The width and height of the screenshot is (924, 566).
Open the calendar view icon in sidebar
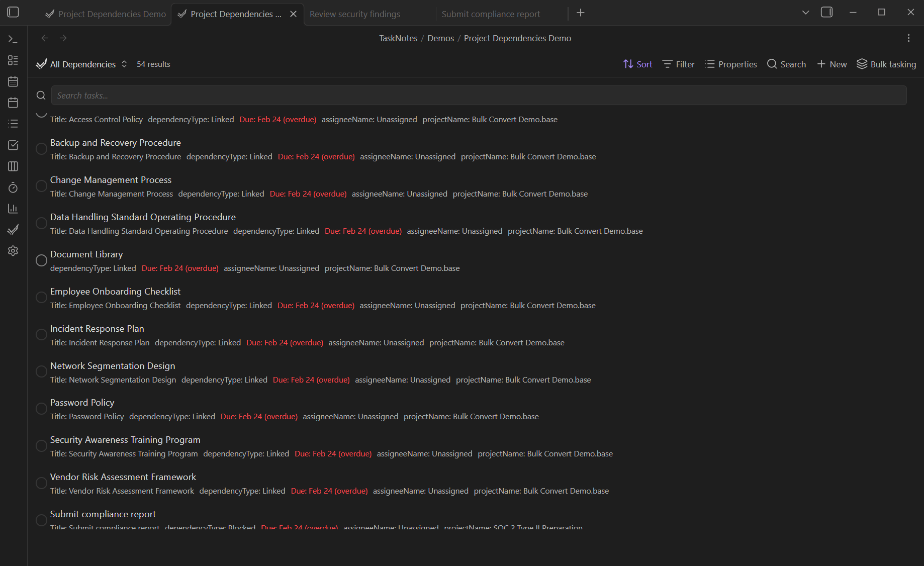[x=13, y=81]
